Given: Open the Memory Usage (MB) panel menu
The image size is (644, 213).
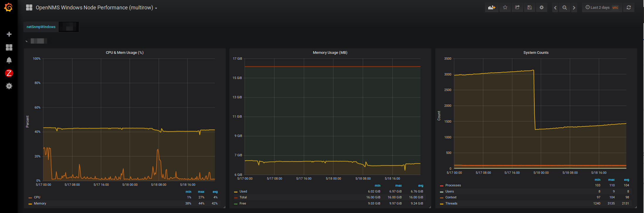Looking at the screenshot, I should (x=330, y=53).
